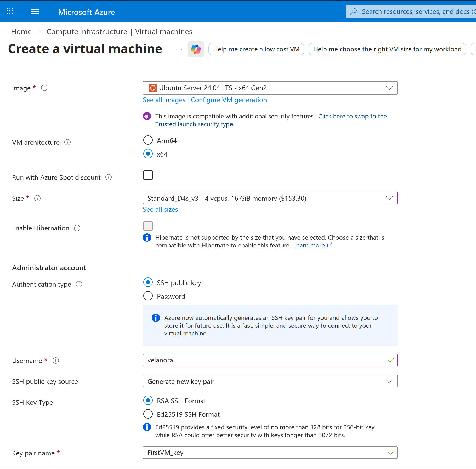This screenshot has width=476, height=469.
Task: Open the Image dropdown
Action: coord(270,88)
